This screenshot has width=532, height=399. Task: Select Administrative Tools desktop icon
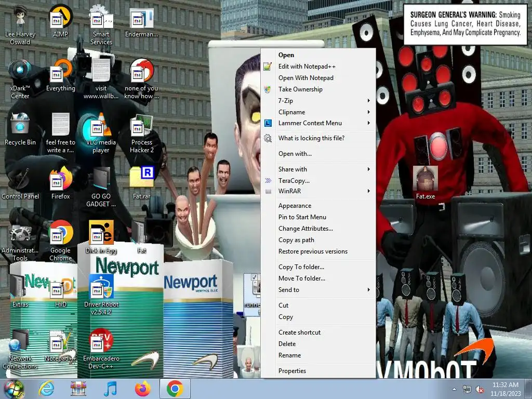tap(20, 242)
